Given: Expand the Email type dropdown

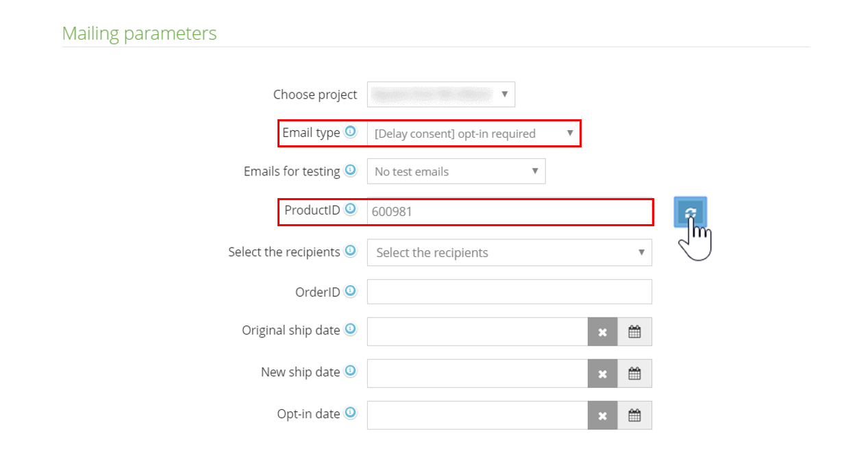Looking at the screenshot, I should 473,134.
